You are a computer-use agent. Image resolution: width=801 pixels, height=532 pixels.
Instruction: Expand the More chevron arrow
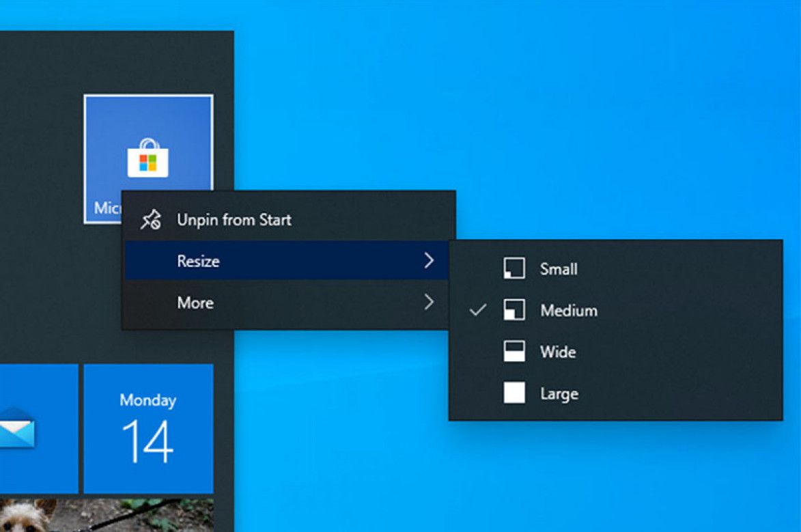(x=429, y=302)
